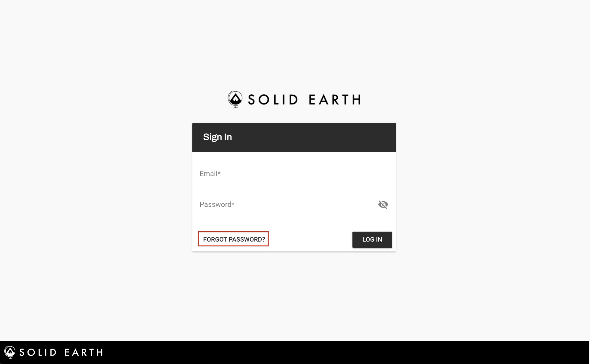Click the Sign In heading text
590x364 pixels.
(217, 137)
